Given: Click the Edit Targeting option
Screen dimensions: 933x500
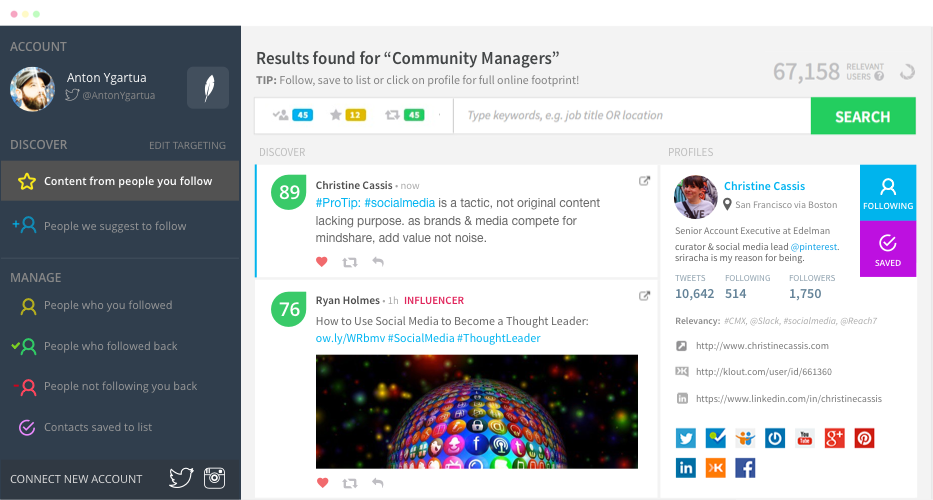Looking at the screenshot, I should [187, 145].
